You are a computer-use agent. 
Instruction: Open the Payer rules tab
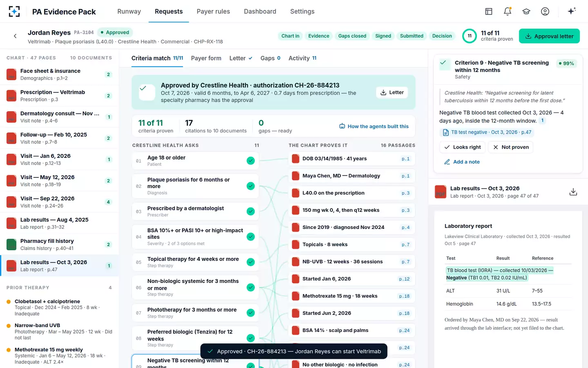point(213,11)
